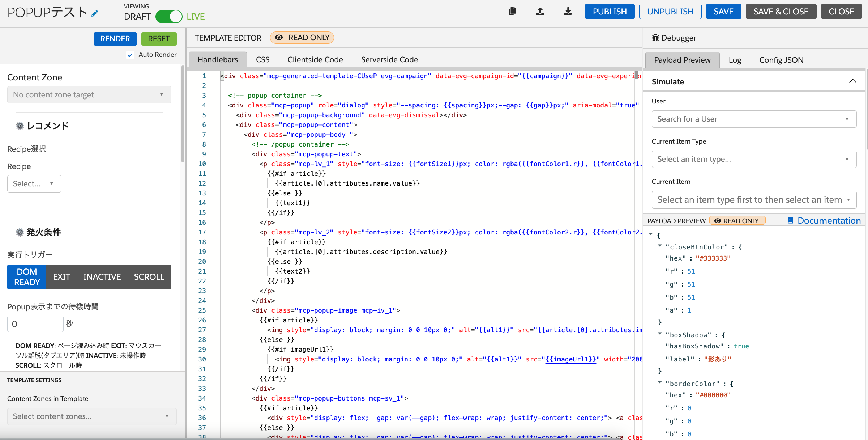Click the {{text2}} line in the editor
The image size is (868, 440).
(292, 271)
